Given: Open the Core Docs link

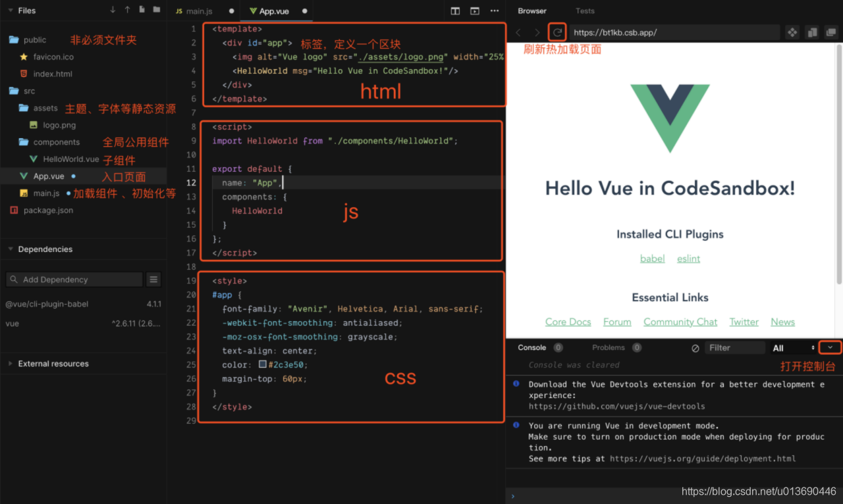Looking at the screenshot, I should [x=568, y=322].
